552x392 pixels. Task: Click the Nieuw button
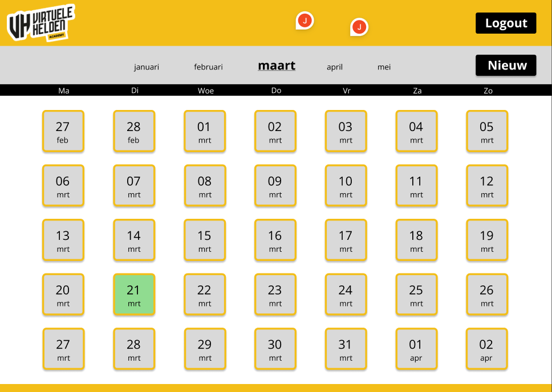506,66
